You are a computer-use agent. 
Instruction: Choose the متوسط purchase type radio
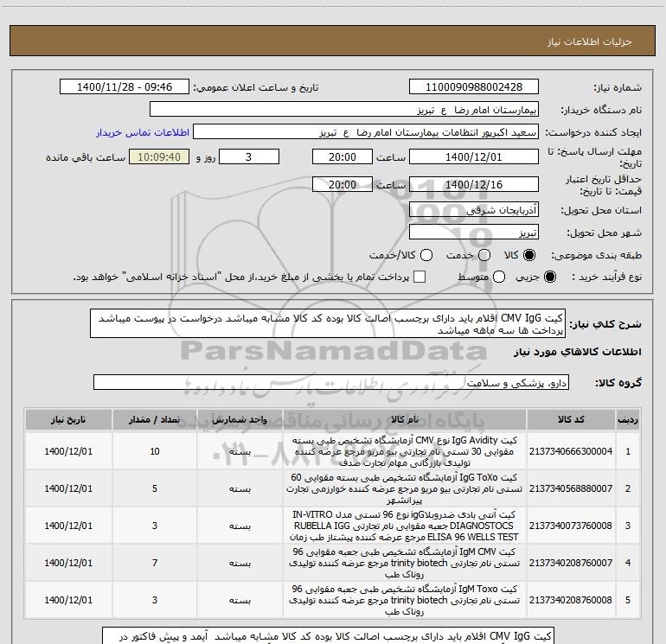(499, 277)
